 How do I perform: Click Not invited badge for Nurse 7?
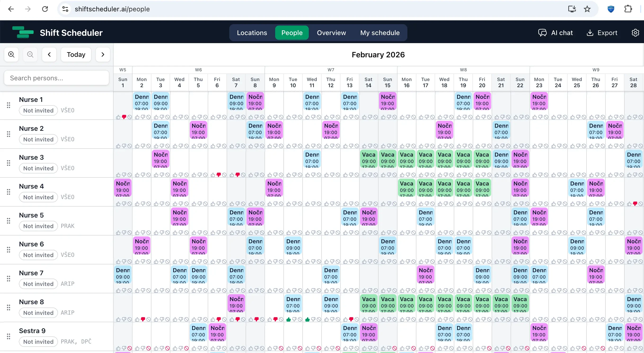click(x=38, y=284)
